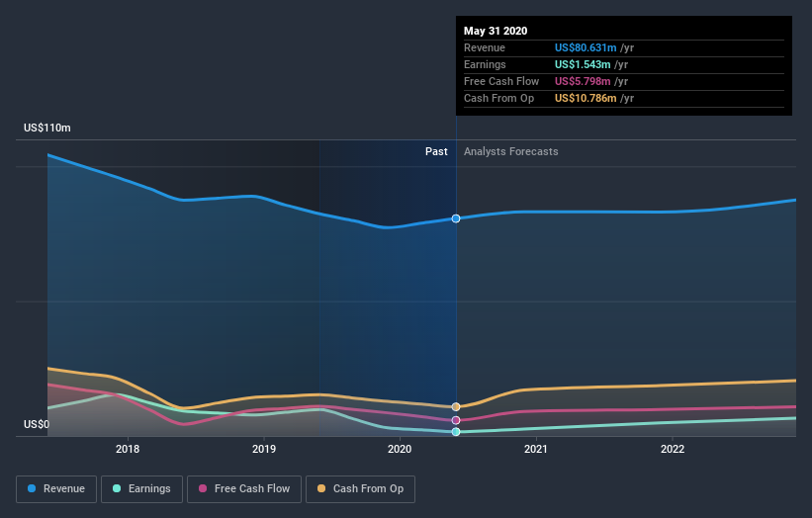The image size is (812, 518).
Task: Click the US$0 y-axis label
Action: 37,424
